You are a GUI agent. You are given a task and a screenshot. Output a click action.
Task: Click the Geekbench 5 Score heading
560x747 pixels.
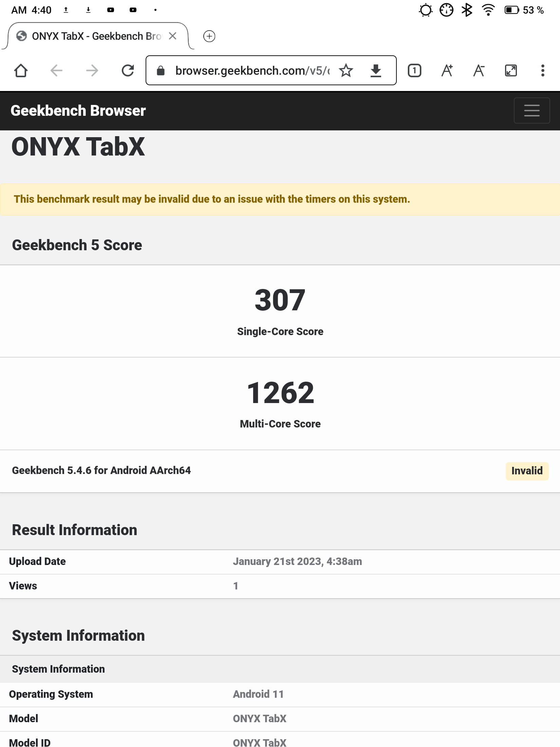[x=77, y=245]
